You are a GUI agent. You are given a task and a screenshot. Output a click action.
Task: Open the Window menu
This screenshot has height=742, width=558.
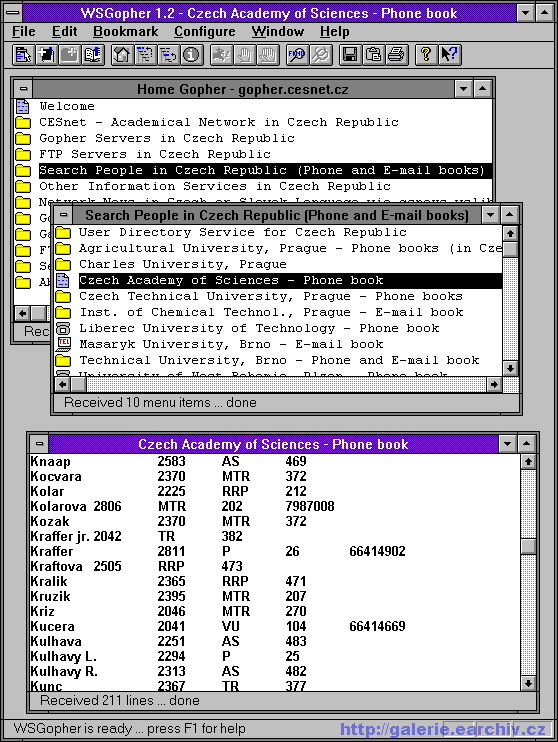pyautogui.click(x=278, y=32)
